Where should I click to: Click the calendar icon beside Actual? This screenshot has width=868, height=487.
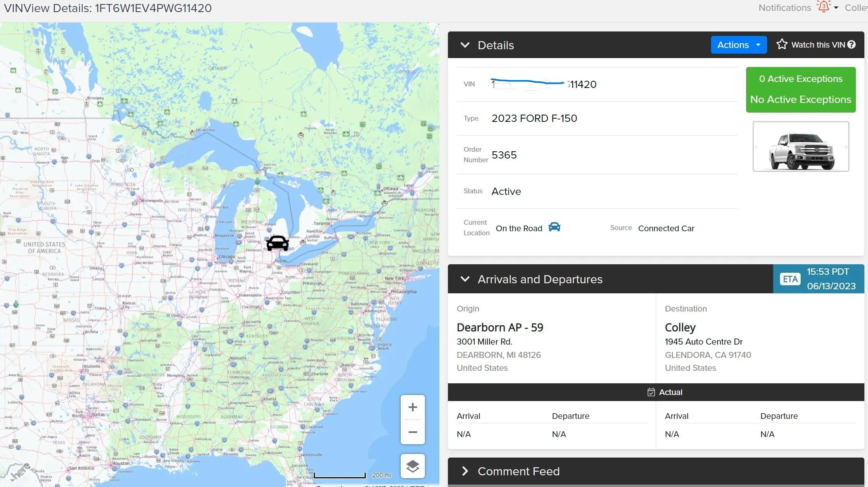tap(651, 392)
